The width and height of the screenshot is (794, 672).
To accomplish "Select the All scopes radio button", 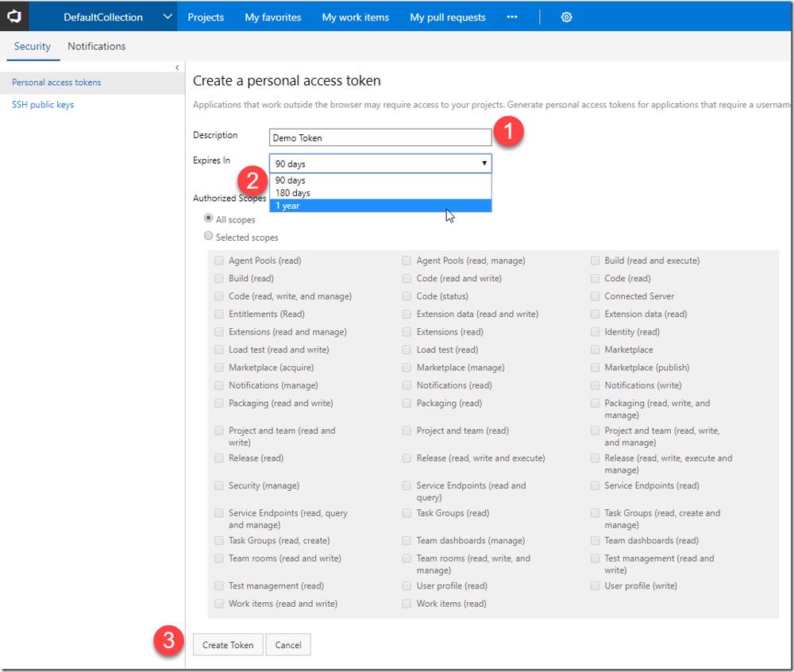I will tap(208, 218).
